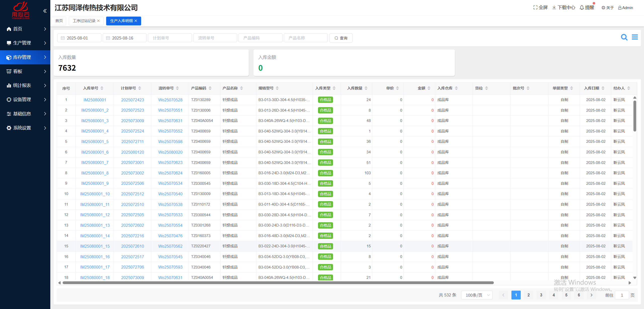Image resolution: width=644 pixels, height=309 pixels.
Task: Go to page 2
Action: 529,295
